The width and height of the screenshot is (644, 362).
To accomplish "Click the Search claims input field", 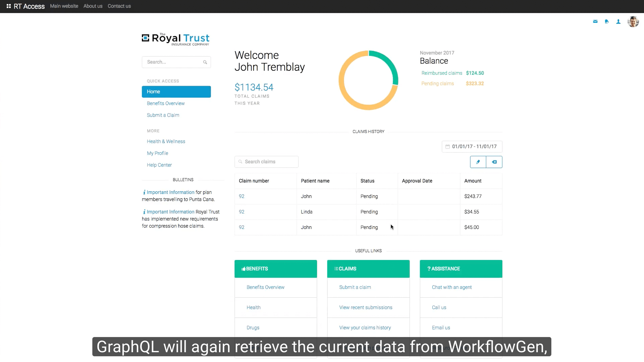I will (x=266, y=161).
